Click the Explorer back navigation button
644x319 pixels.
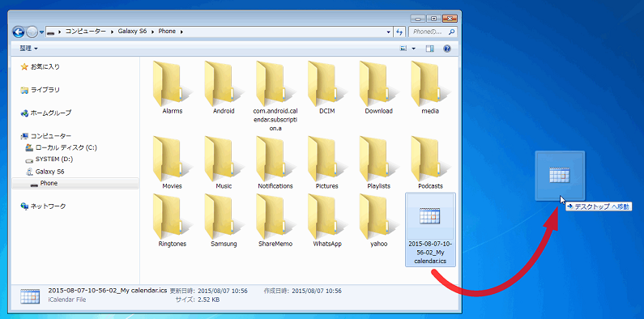tap(19, 32)
